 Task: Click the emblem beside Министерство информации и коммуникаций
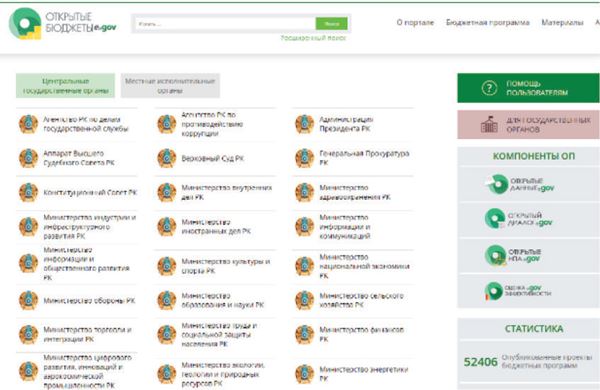point(305,227)
